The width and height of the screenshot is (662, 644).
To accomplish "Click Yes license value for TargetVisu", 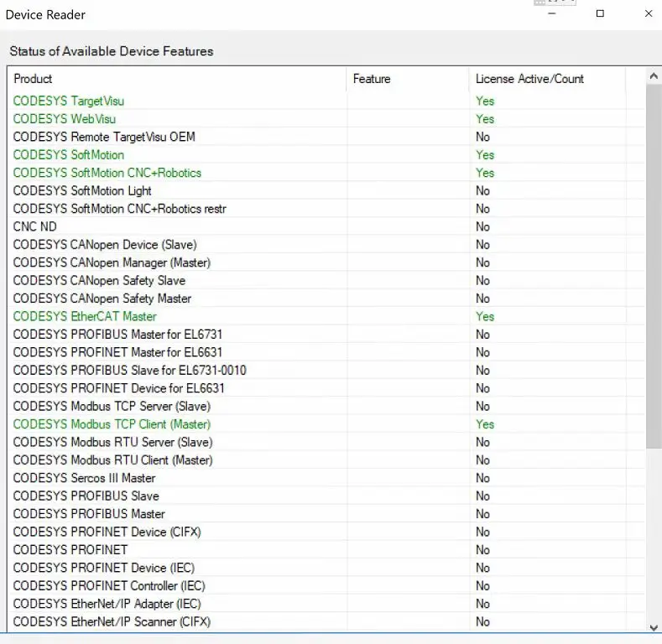I will [485, 101].
